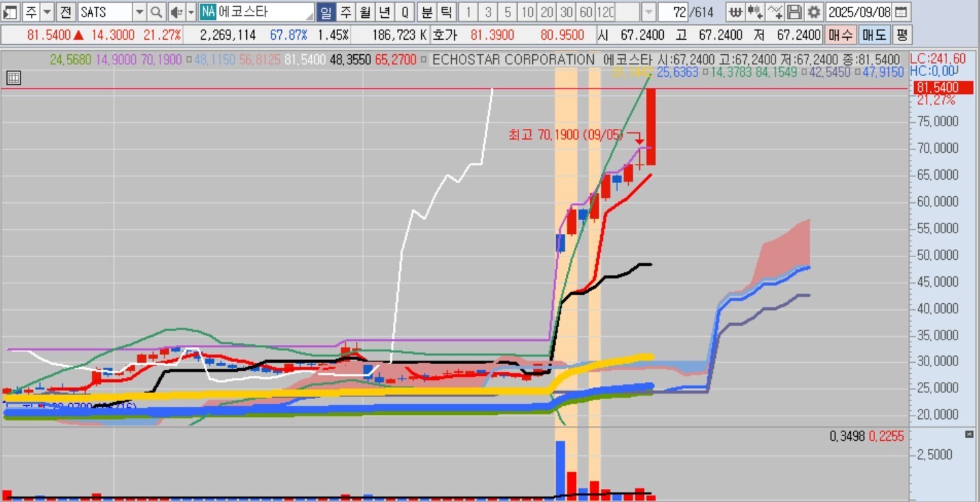Open the minute interval dropdown arrow
Image resolution: width=980 pixels, height=502 pixels.
tap(648, 12)
